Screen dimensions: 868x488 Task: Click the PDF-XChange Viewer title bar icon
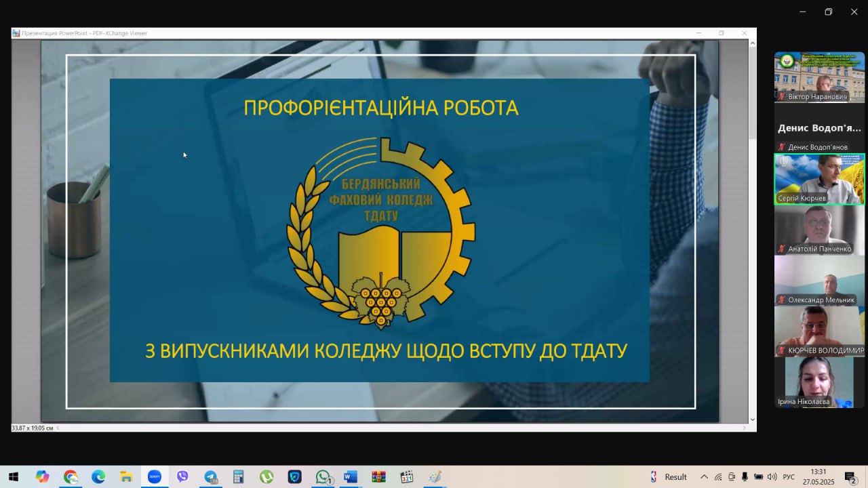pos(16,33)
